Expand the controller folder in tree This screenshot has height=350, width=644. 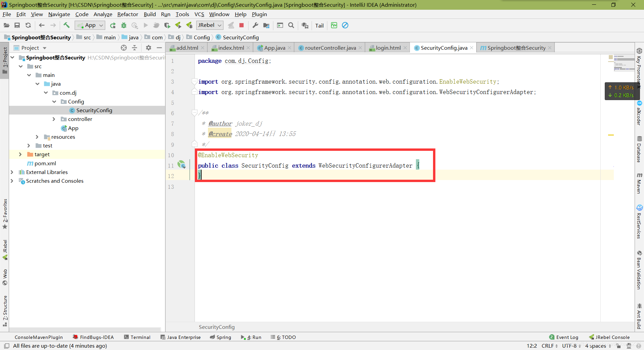click(54, 119)
